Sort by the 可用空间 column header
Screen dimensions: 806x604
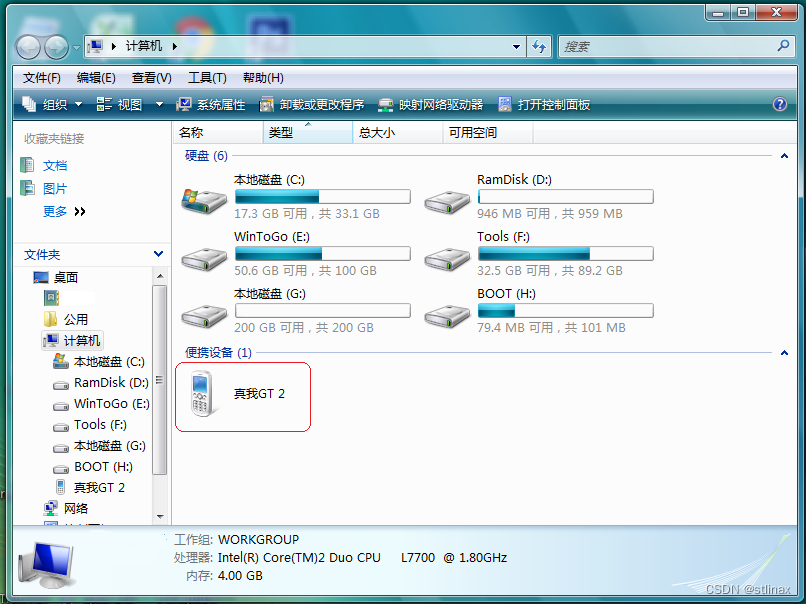point(488,133)
